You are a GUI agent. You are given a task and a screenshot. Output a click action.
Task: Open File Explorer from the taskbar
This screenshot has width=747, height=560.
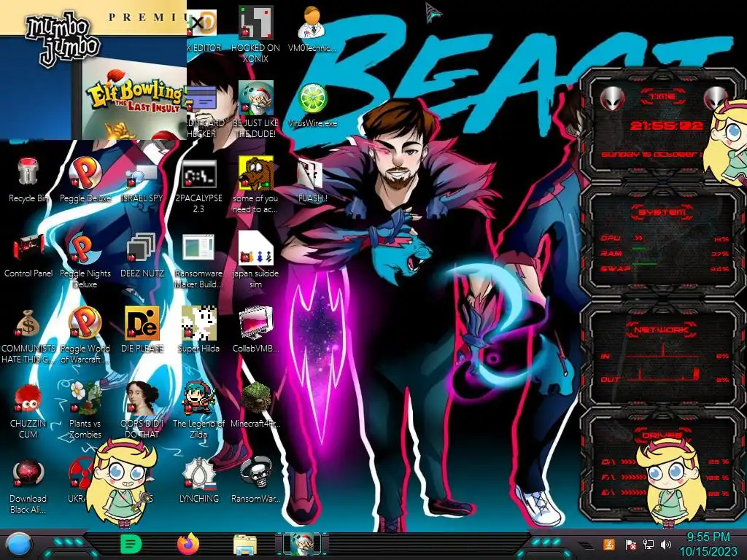[245, 544]
